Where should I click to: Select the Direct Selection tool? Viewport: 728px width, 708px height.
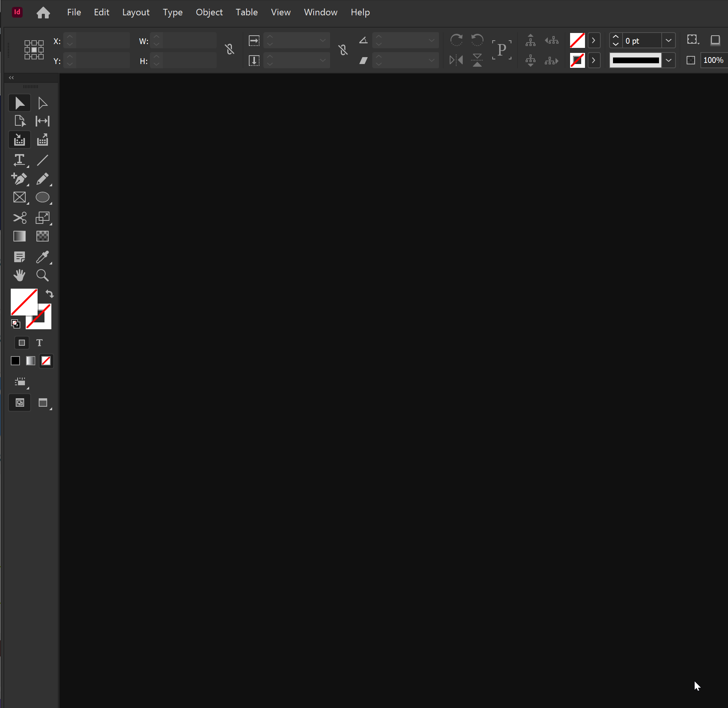43,103
